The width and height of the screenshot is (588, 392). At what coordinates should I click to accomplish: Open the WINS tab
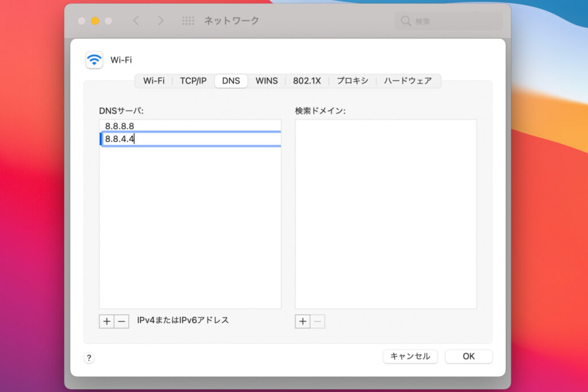[x=266, y=81]
